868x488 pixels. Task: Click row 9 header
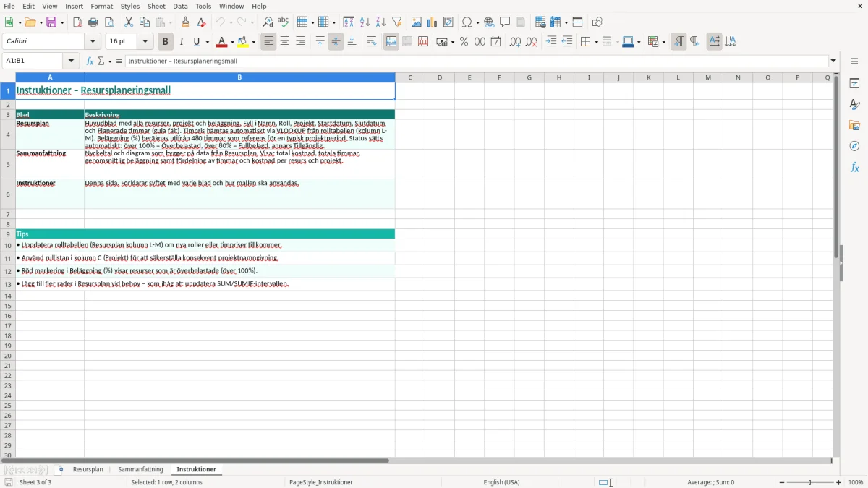tap(8, 234)
